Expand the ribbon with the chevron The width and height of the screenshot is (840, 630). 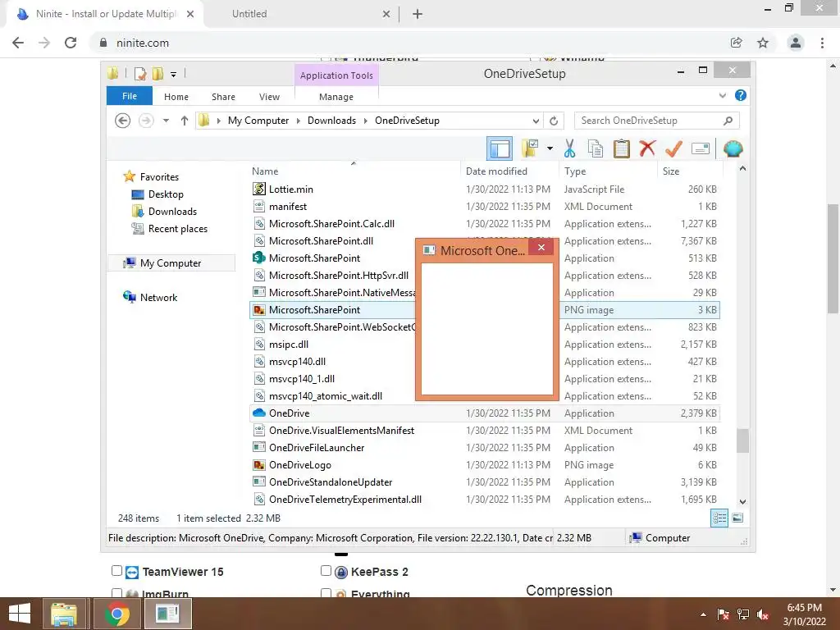(x=722, y=95)
